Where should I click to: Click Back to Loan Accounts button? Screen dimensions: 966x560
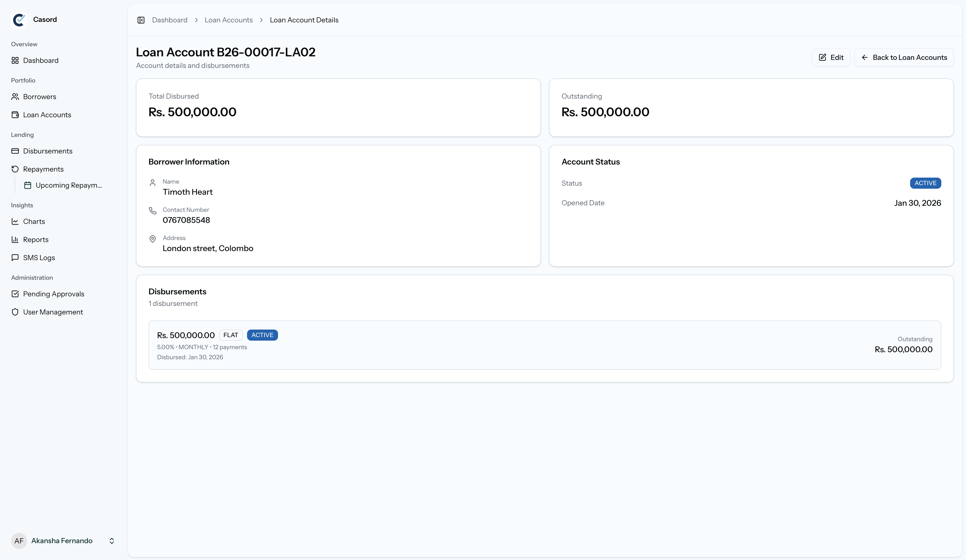coord(904,57)
